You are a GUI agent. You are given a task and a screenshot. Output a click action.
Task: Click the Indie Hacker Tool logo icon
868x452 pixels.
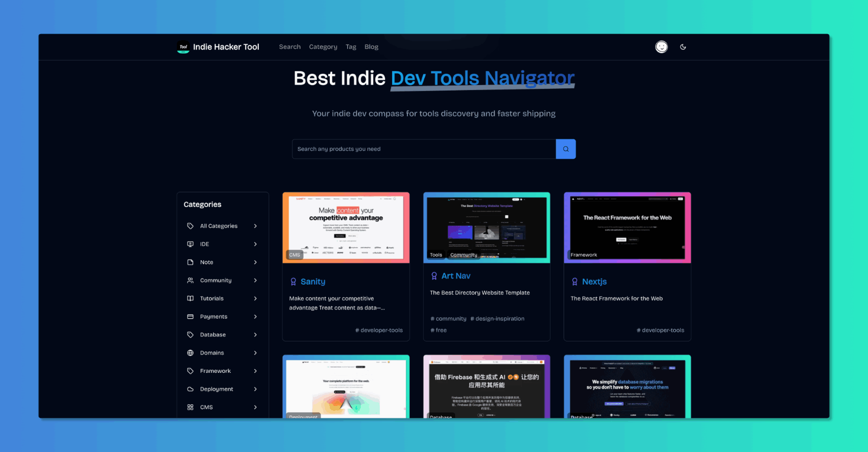click(183, 47)
